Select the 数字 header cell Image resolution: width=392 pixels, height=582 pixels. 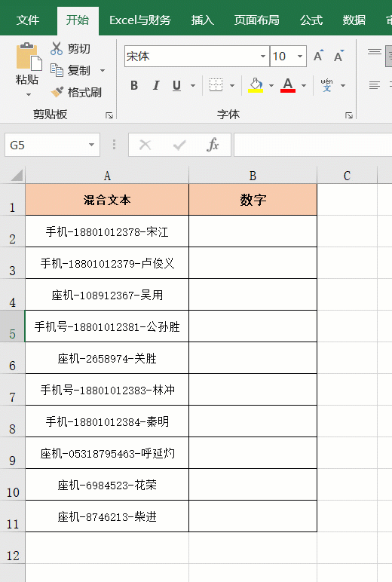[253, 200]
